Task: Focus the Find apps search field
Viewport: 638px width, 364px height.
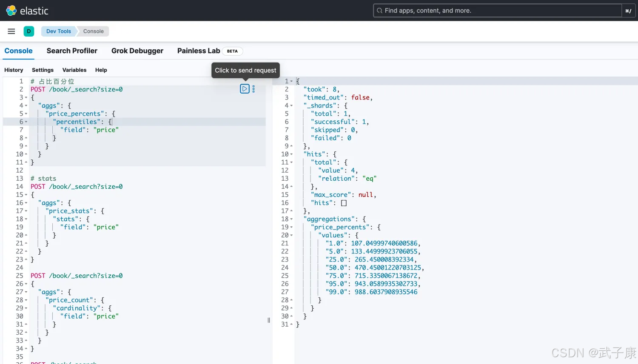Action: [x=498, y=11]
